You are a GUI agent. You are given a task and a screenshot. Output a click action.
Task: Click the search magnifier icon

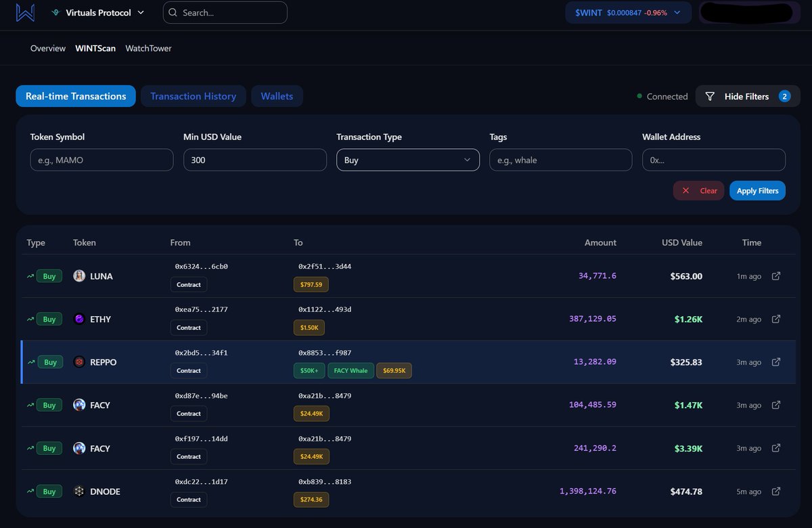[x=173, y=12]
